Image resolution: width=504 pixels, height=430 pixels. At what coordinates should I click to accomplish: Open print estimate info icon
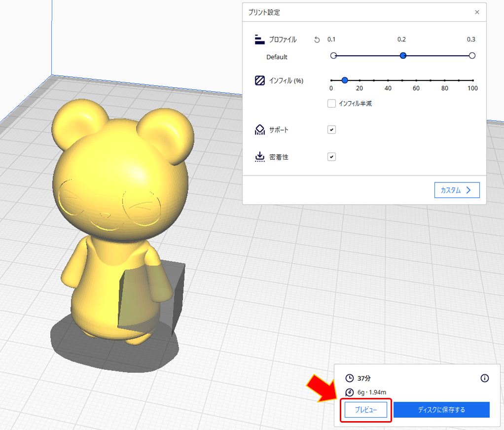[484, 378]
